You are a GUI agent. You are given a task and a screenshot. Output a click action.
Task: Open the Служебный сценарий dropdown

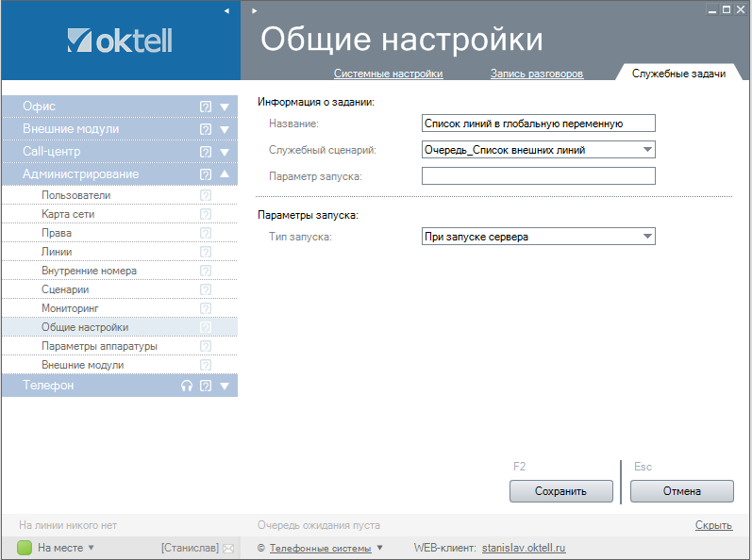646,149
